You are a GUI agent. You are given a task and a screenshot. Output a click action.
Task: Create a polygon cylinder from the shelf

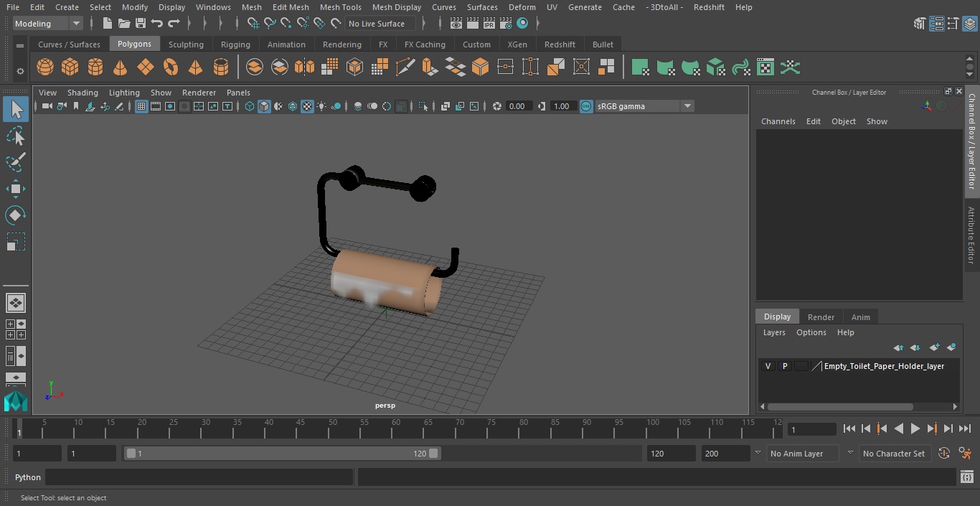click(x=95, y=67)
